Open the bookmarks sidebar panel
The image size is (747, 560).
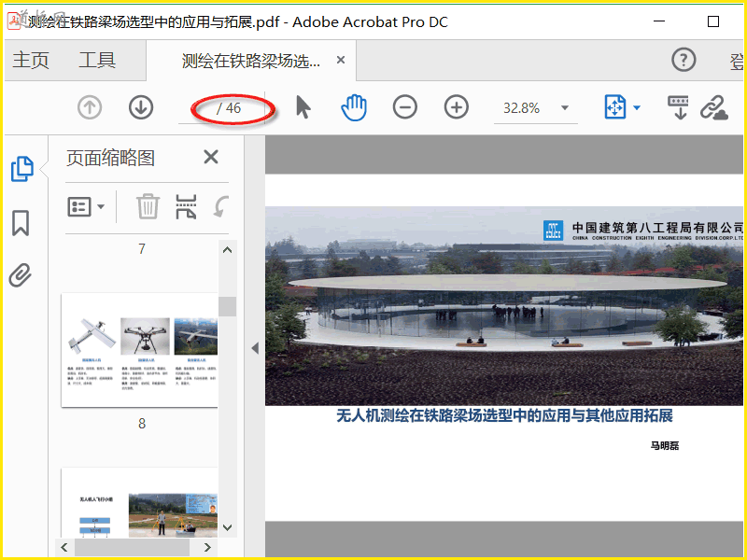pyautogui.click(x=21, y=223)
